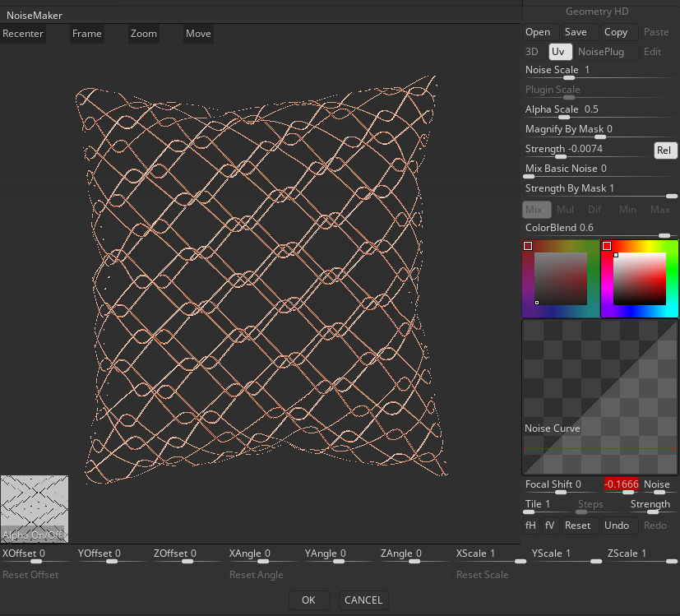
Task: Click the XOffset slider
Action: [37, 556]
